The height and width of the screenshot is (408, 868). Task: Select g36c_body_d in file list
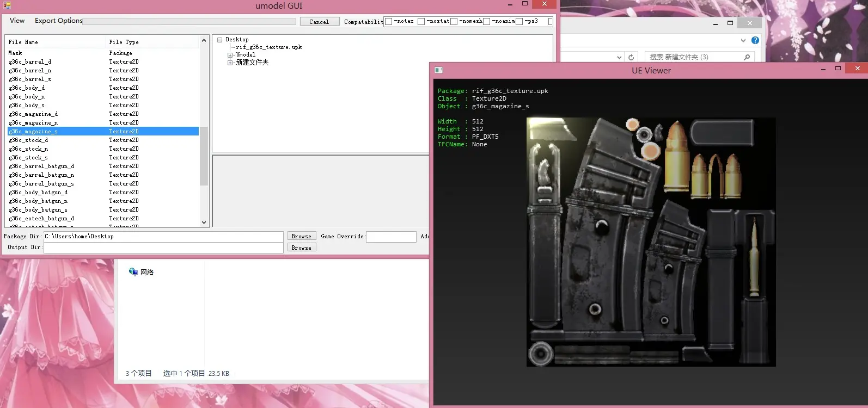[103, 88]
